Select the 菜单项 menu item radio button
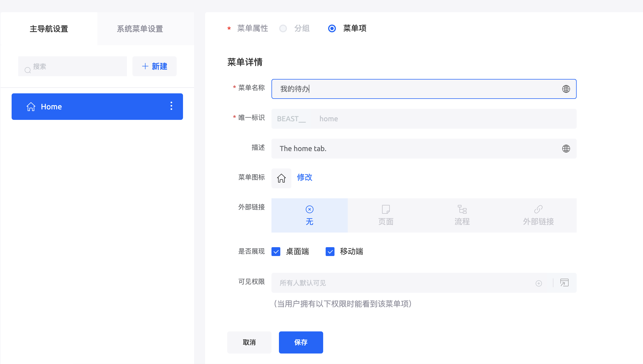Viewport: 643px width, 364px height. pos(332,28)
